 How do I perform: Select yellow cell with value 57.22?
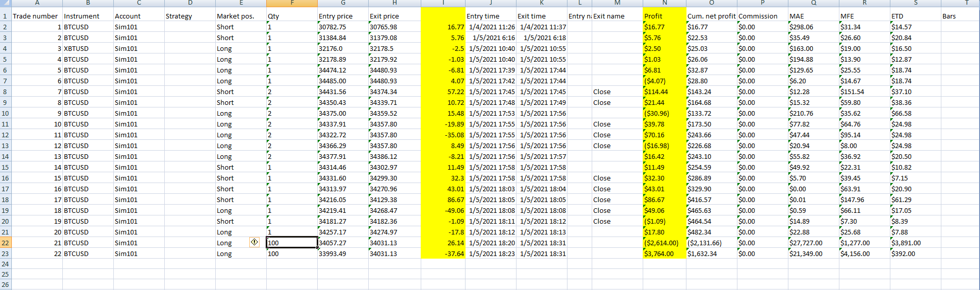(x=443, y=92)
